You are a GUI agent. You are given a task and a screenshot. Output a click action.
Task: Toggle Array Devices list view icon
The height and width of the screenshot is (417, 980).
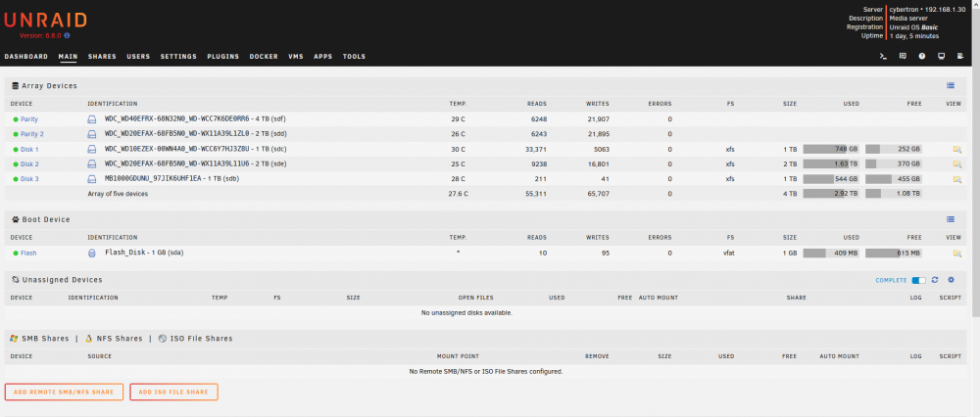pyautogui.click(x=951, y=85)
